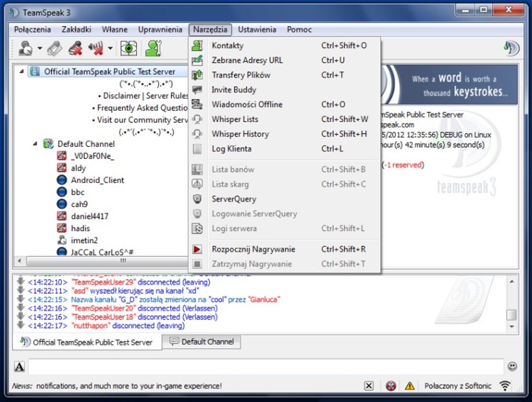Open the smiley emoticon picker

[x=512, y=367]
